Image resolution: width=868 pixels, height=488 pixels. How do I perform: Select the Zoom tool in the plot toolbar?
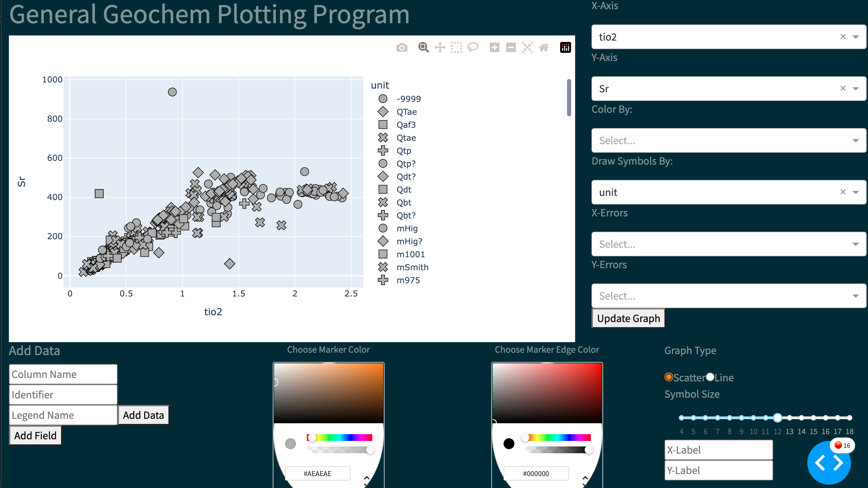tap(423, 47)
